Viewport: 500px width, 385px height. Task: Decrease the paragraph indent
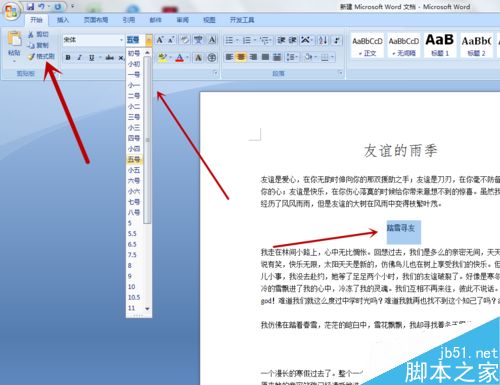[281, 40]
